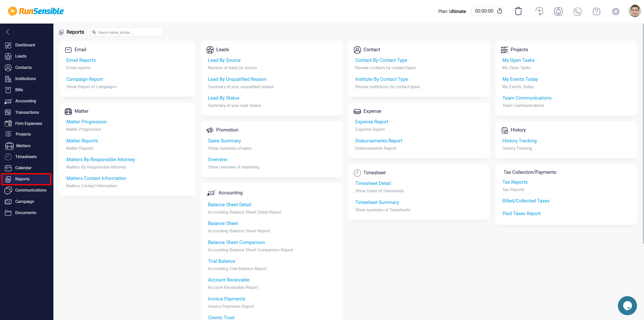Open Balance Sheet Comparison report
Image resolution: width=644 pixels, height=320 pixels.
click(236, 242)
